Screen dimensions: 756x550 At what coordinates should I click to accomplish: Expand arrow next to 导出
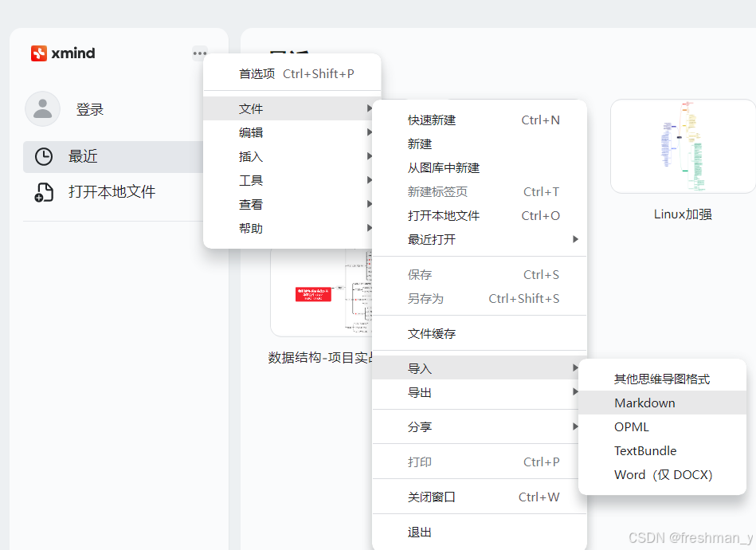(x=575, y=391)
